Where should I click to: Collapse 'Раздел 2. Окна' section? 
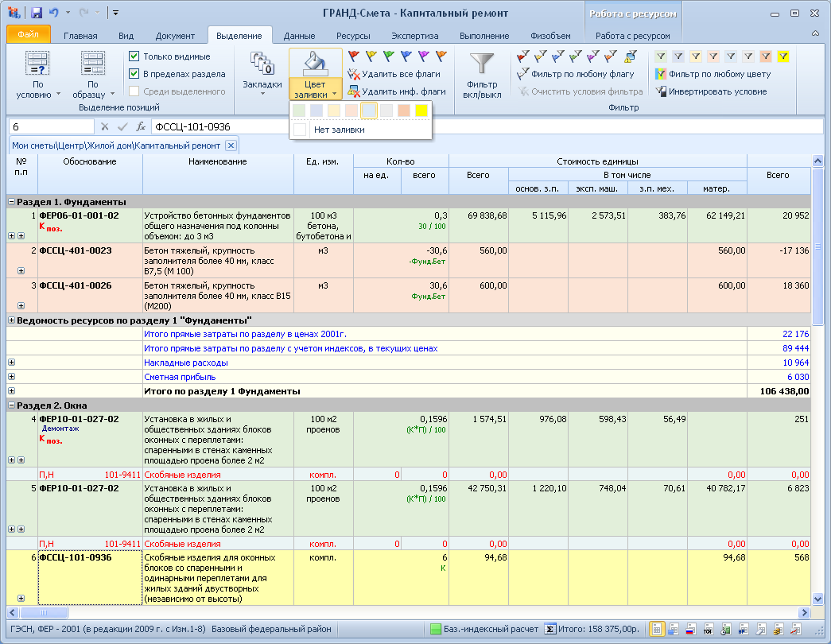coord(11,405)
